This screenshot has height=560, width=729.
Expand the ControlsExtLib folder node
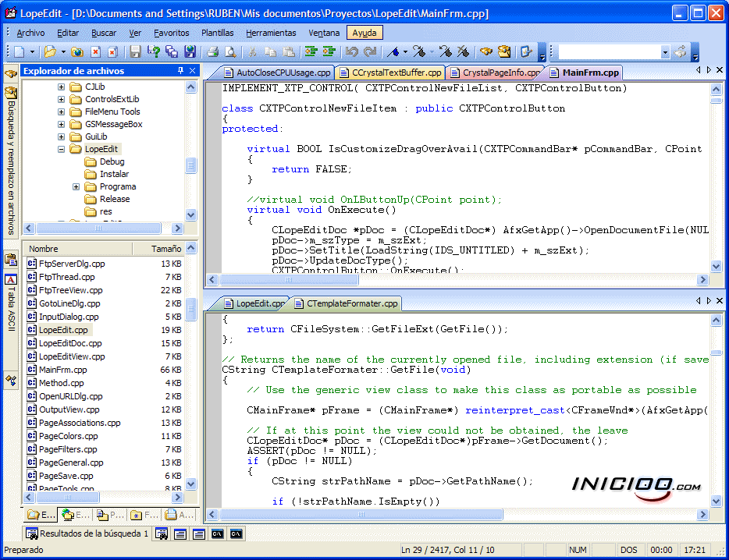point(61,100)
